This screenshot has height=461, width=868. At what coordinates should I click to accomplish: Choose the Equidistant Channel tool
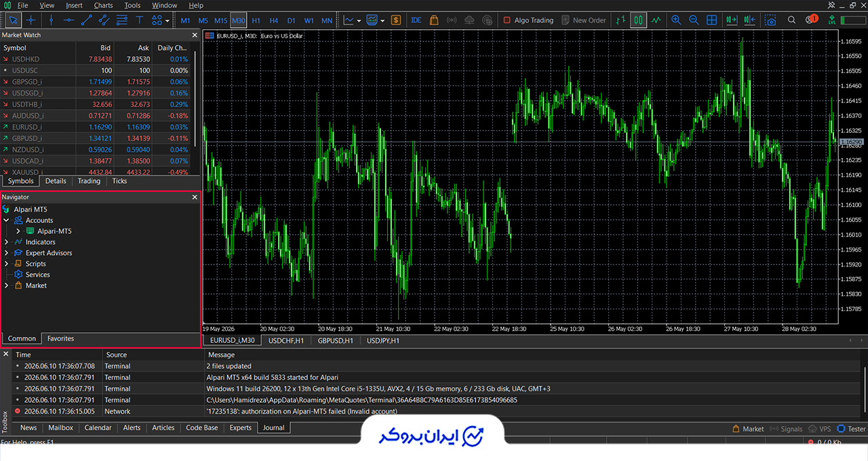coord(104,20)
